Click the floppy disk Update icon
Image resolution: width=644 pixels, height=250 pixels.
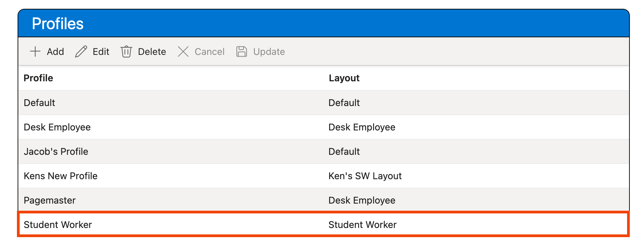pos(241,51)
